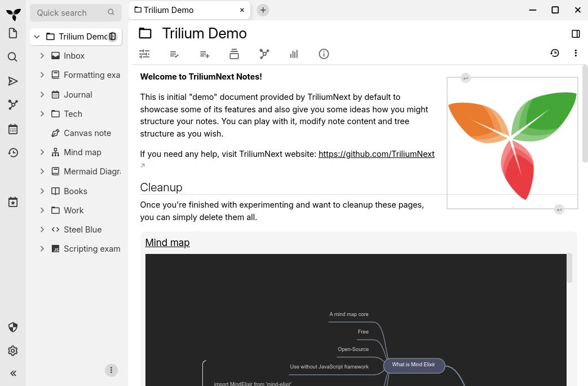Collapse the Trilium Demo root tree node

(37, 37)
